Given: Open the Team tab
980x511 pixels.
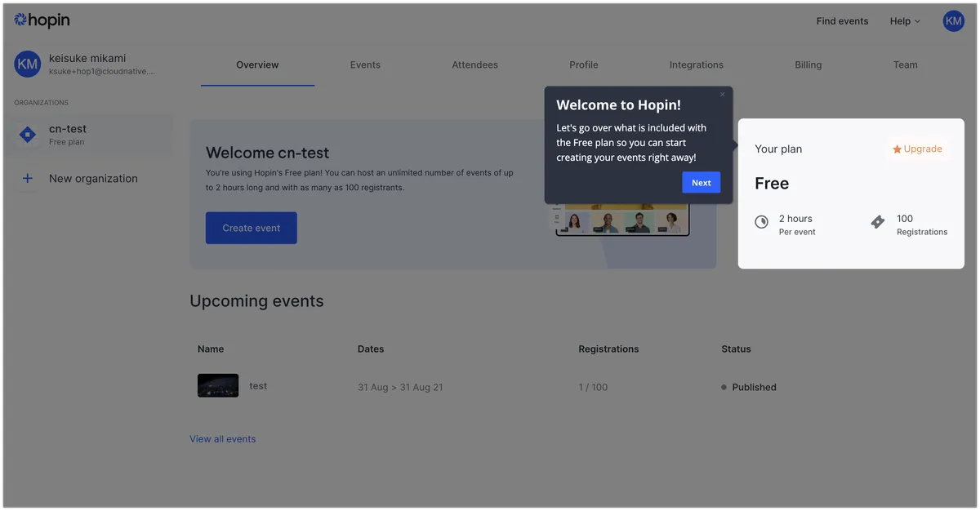Looking at the screenshot, I should point(905,64).
